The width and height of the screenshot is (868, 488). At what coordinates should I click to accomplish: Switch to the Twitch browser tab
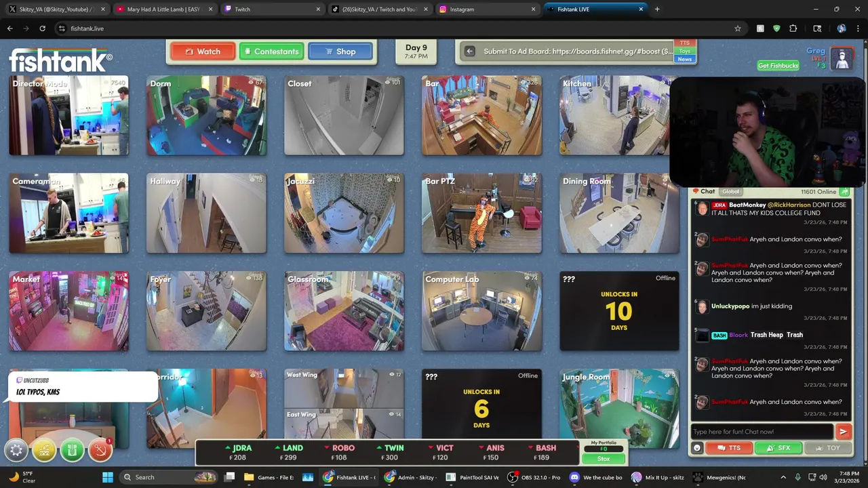point(271,9)
